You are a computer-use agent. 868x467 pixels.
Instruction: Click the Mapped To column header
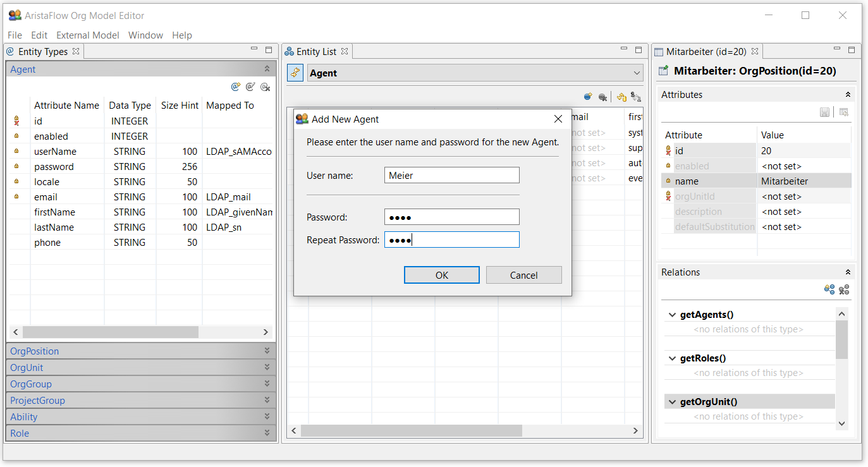coord(230,106)
